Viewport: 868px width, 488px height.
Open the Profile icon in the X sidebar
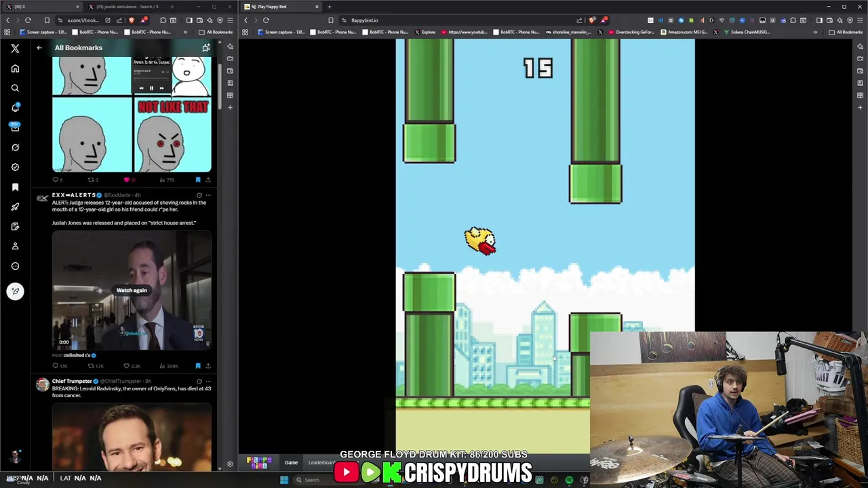pos(15,246)
